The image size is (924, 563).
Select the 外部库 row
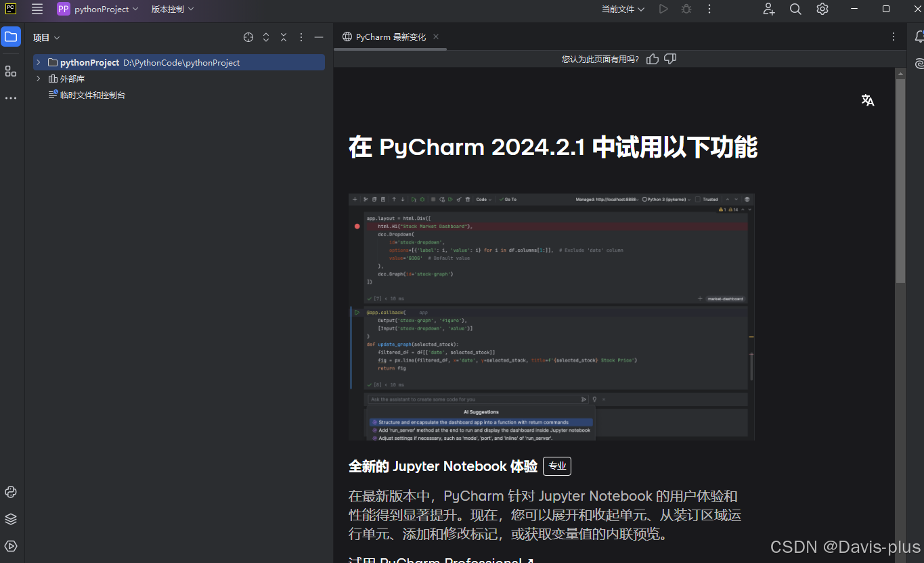pos(179,78)
